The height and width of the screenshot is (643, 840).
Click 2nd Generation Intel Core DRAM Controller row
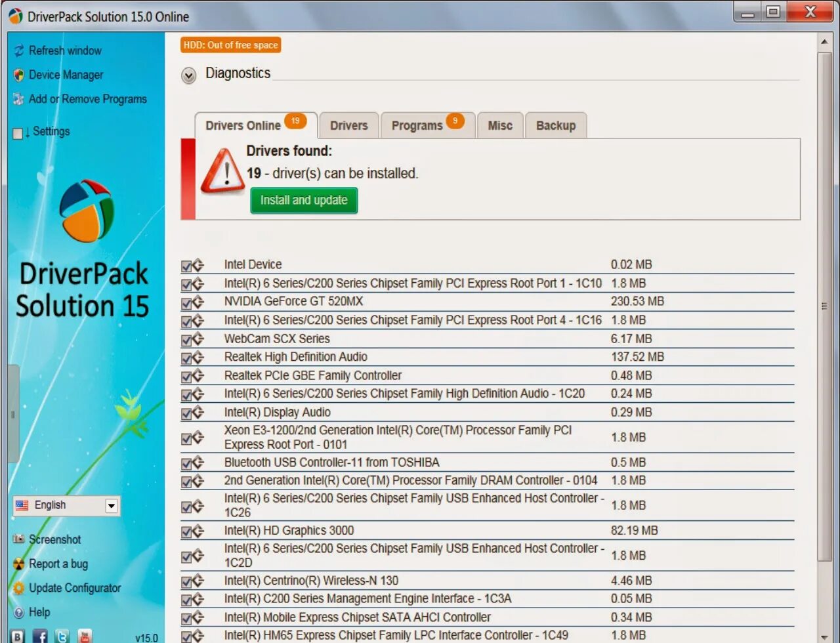(x=487, y=480)
